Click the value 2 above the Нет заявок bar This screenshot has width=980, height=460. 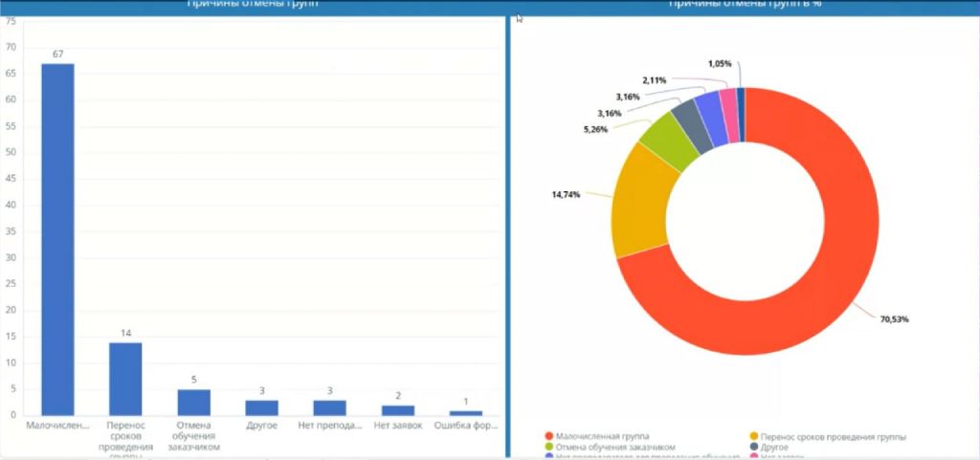tap(398, 396)
